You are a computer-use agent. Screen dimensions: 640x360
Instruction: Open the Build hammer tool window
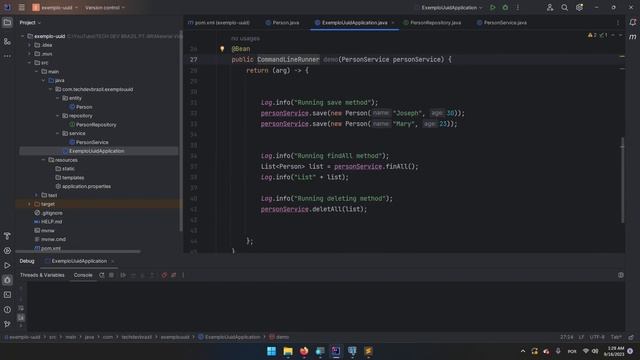coord(7,236)
